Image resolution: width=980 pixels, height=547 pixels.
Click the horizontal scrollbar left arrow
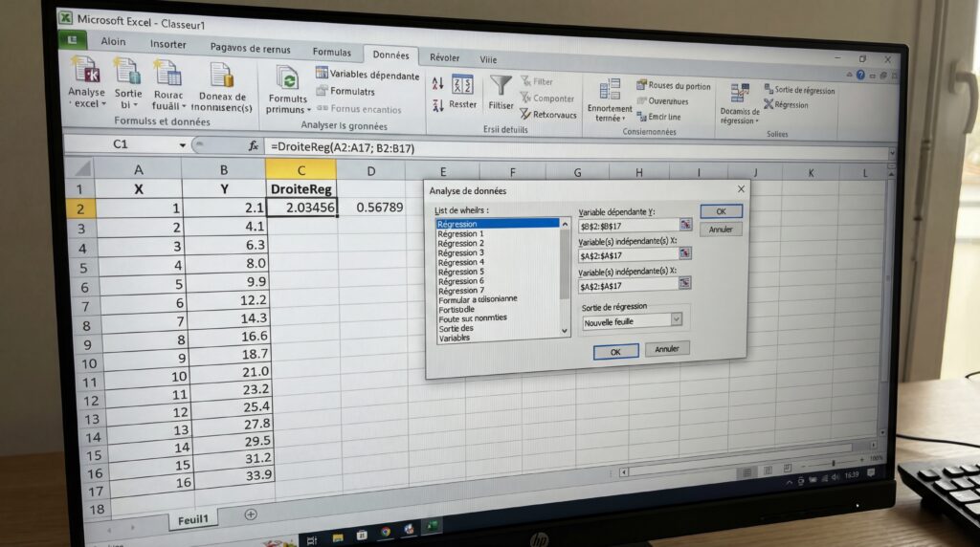tap(623, 472)
